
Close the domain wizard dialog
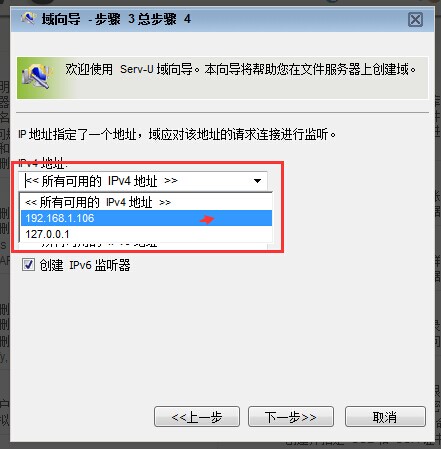(x=415, y=20)
